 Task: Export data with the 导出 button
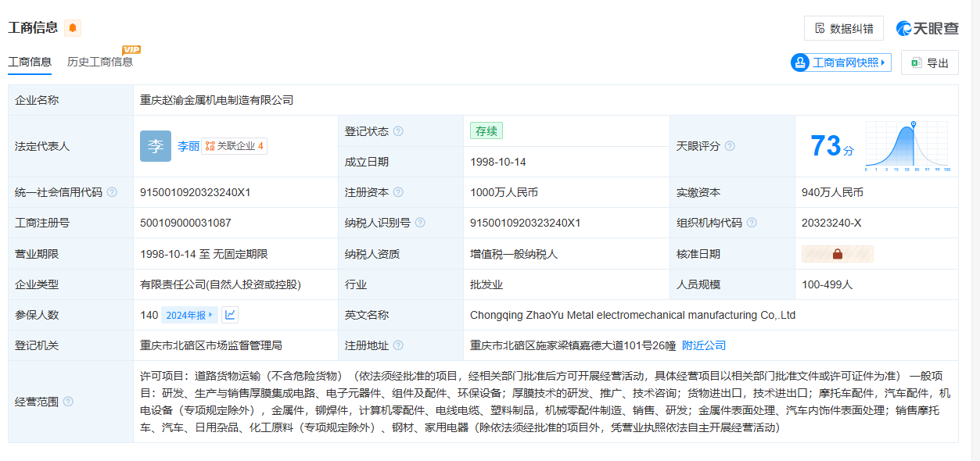(x=929, y=63)
